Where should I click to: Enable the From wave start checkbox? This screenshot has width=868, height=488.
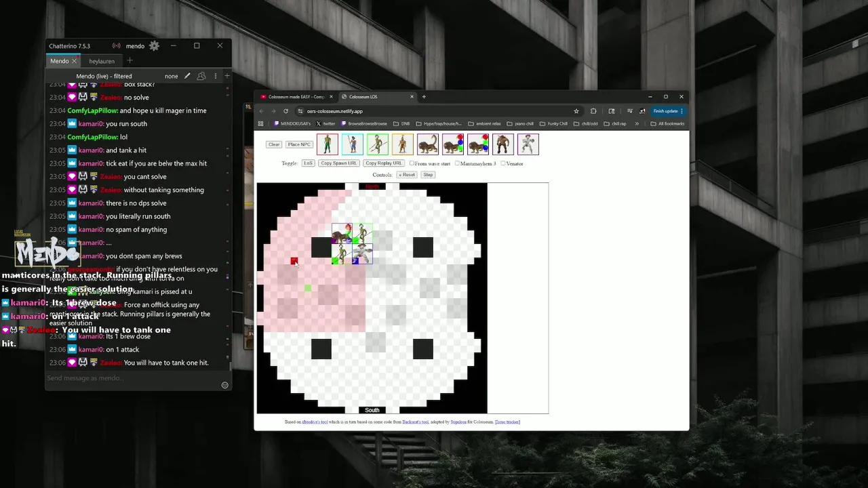click(x=412, y=163)
